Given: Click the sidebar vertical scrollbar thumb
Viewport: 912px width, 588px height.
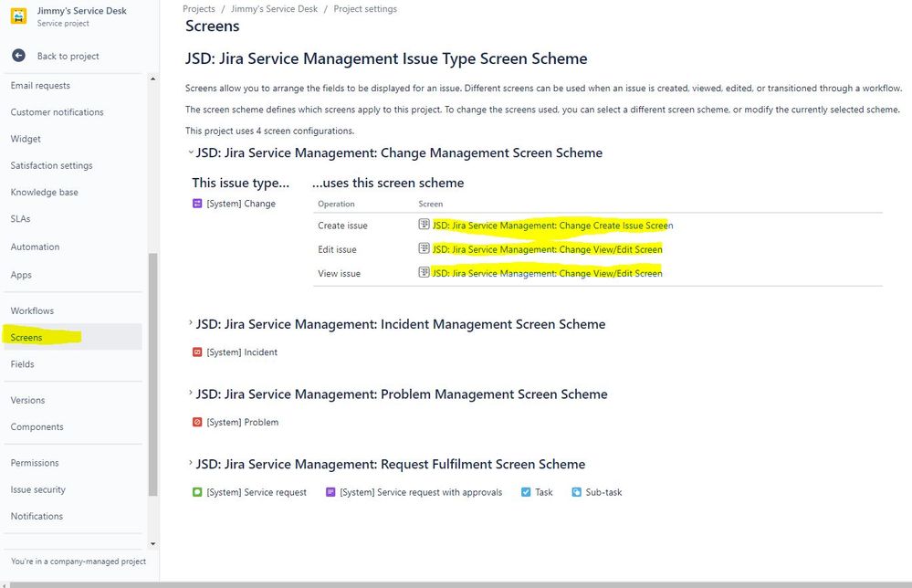Looking at the screenshot, I should 153,374.
